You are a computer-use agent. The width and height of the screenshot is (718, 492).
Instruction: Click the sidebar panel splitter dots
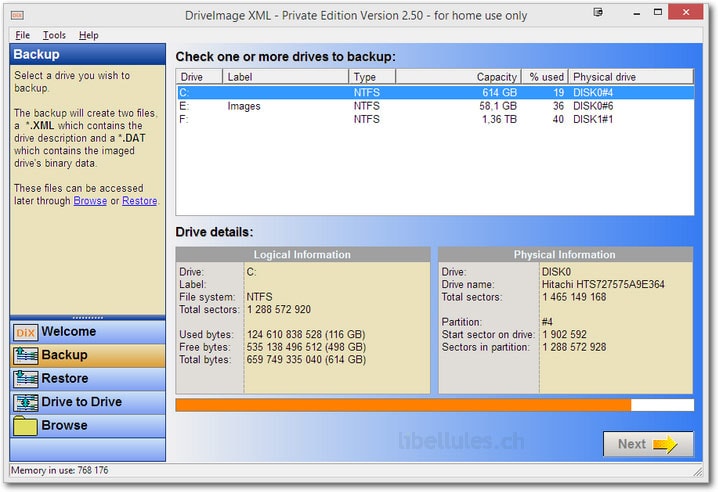87,317
